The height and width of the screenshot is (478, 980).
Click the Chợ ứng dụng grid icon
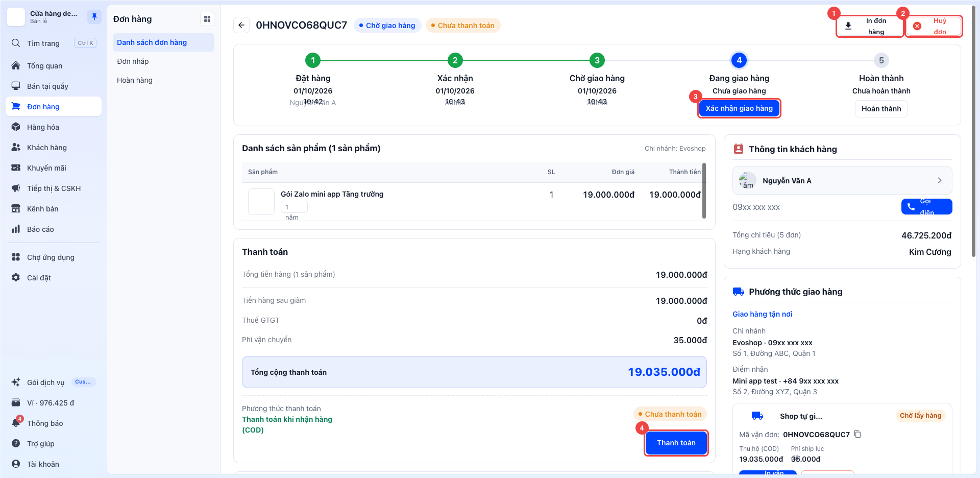pyautogui.click(x=16, y=257)
